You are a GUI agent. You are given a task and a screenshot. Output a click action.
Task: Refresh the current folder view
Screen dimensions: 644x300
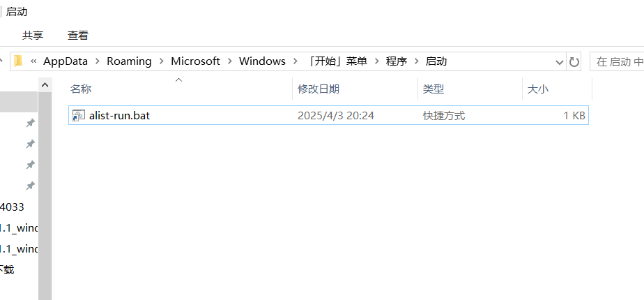click(x=574, y=61)
